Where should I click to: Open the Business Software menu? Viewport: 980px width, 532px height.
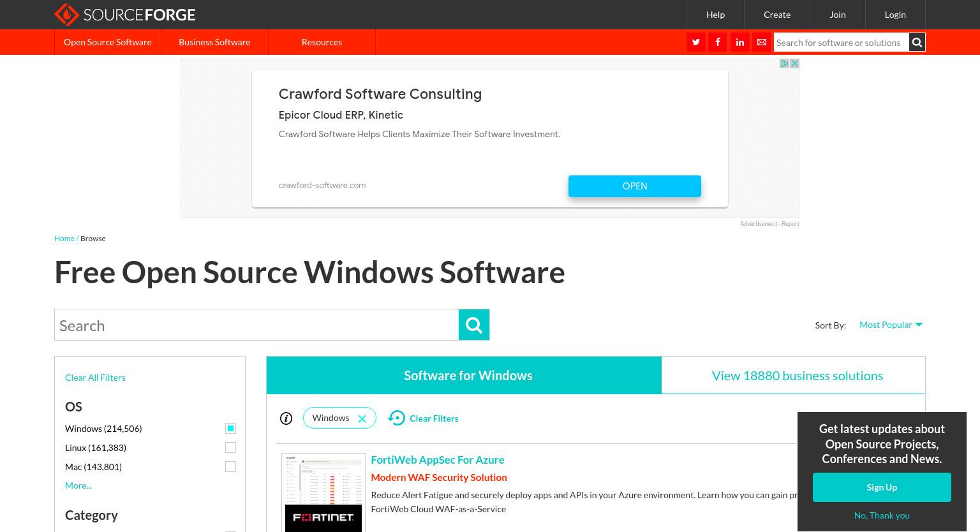214,42
